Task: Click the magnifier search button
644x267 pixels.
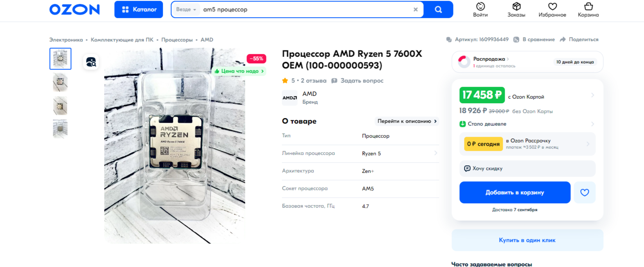Action: click(438, 9)
